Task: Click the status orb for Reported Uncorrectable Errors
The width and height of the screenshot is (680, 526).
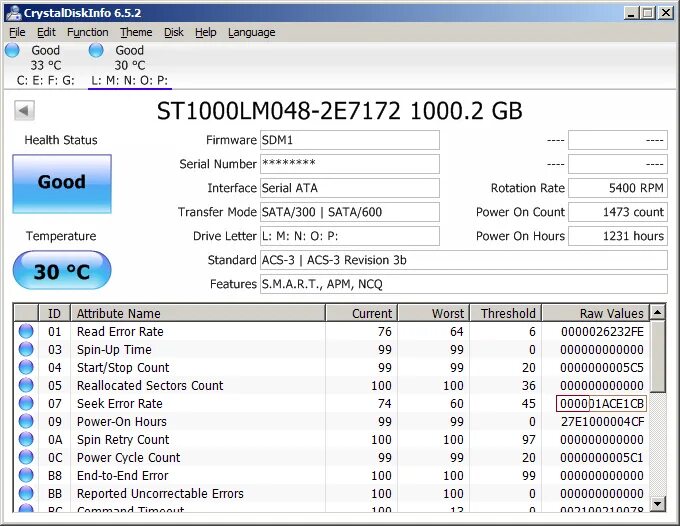Action: click(x=26, y=493)
